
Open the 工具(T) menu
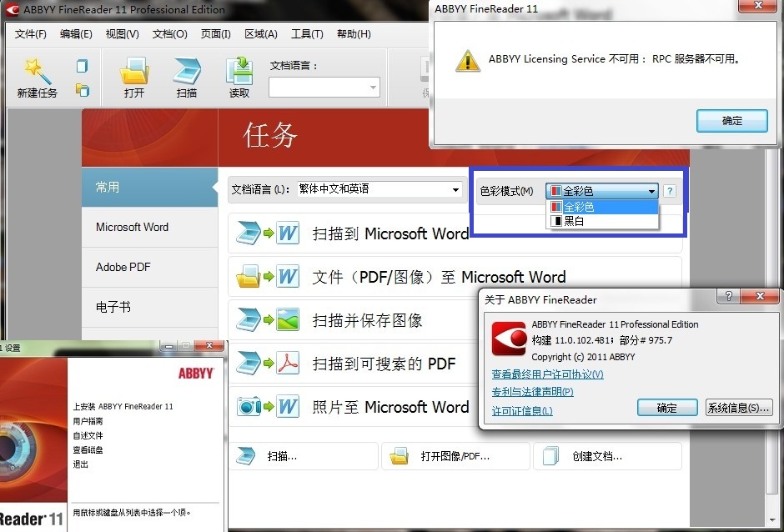307,34
